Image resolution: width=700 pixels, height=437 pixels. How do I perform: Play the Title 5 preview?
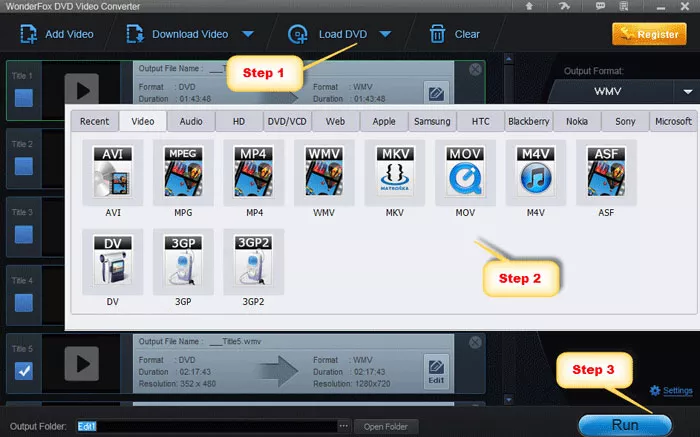click(82, 364)
